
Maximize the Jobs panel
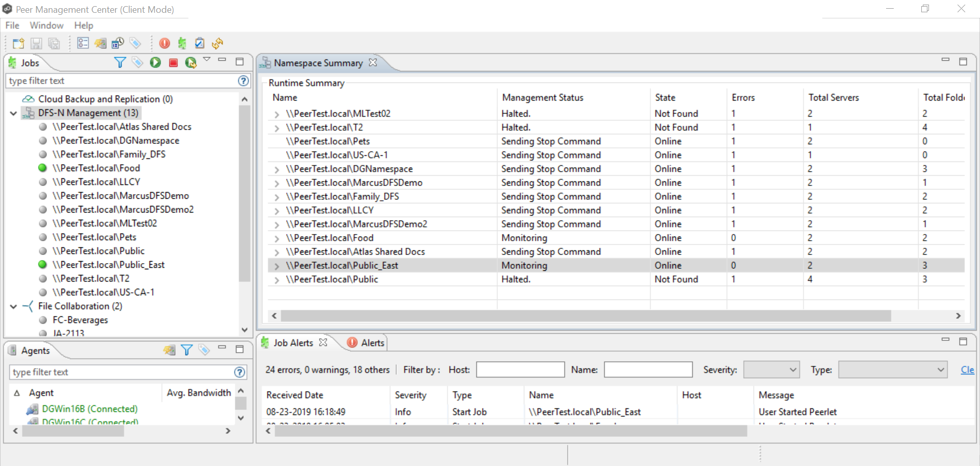click(239, 61)
